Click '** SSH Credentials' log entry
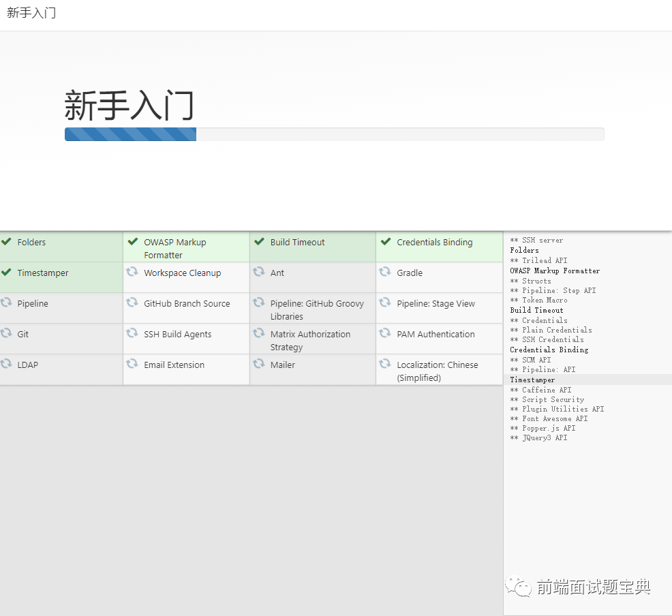Viewport: 672px width, 616px height. point(547,339)
